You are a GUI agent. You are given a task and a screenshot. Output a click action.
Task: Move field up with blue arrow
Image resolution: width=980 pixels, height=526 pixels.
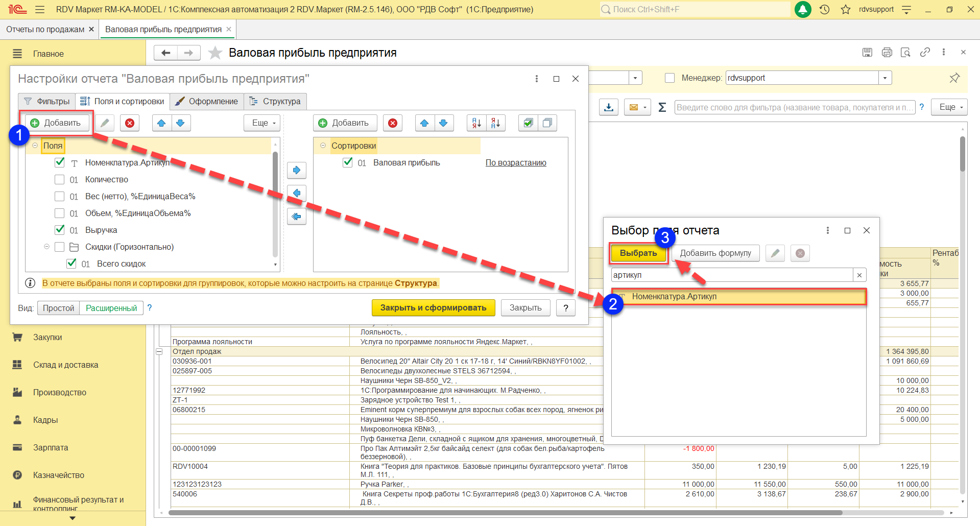pyautogui.click(x=161, y=123)
